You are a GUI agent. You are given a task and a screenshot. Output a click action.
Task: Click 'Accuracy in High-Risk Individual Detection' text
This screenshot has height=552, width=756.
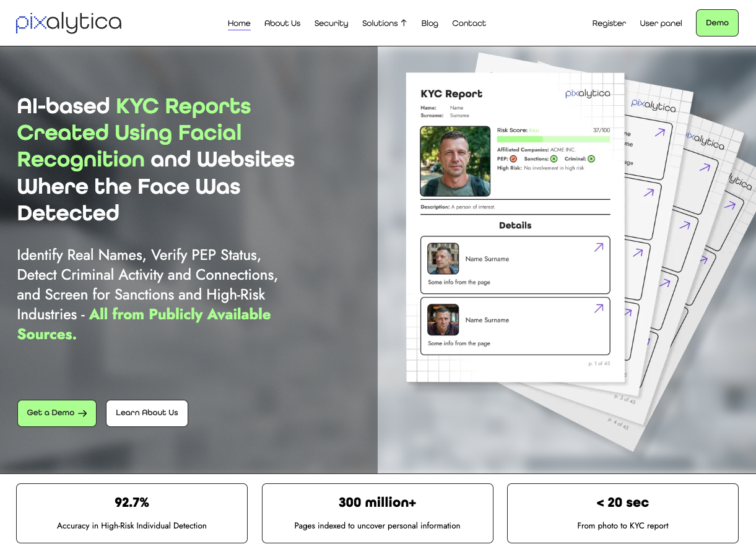point(132,526)
